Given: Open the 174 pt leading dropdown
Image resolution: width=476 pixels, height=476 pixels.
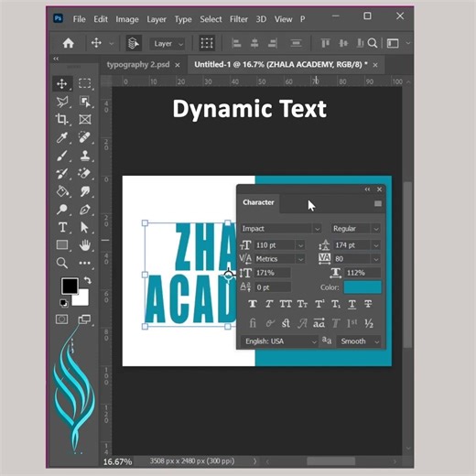Looking at the screenshot, I should coord(376,245).
